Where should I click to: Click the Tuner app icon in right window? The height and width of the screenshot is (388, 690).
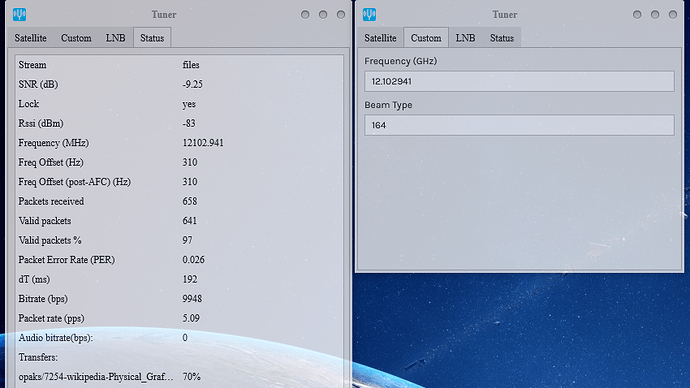point(370,15)
